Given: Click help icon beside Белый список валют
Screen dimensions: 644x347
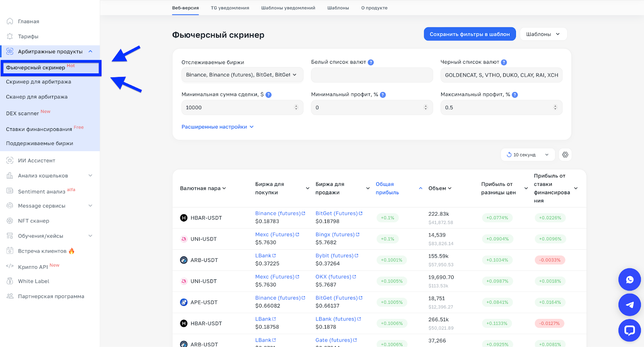Looking at the screenshot, I should [x=371, y=62].
